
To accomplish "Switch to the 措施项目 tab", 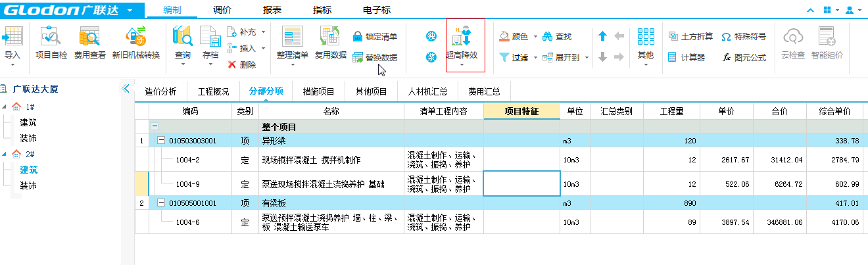I will point(318,92).
